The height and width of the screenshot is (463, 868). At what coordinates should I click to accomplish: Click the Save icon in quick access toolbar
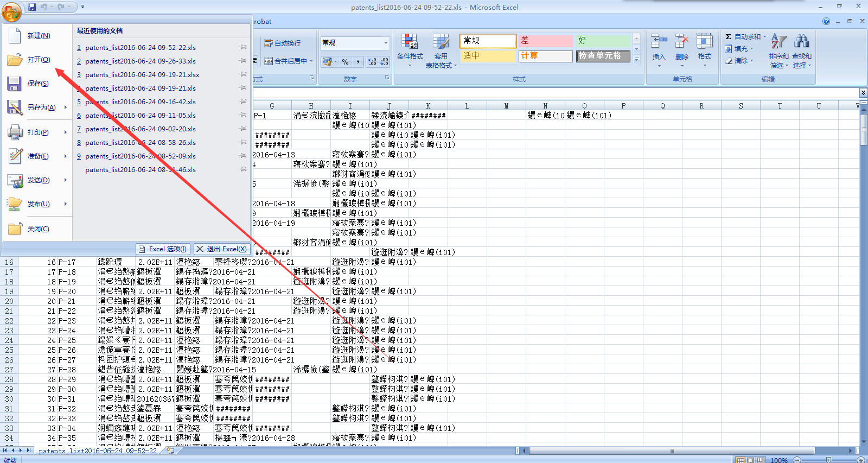tap(32, 7)
